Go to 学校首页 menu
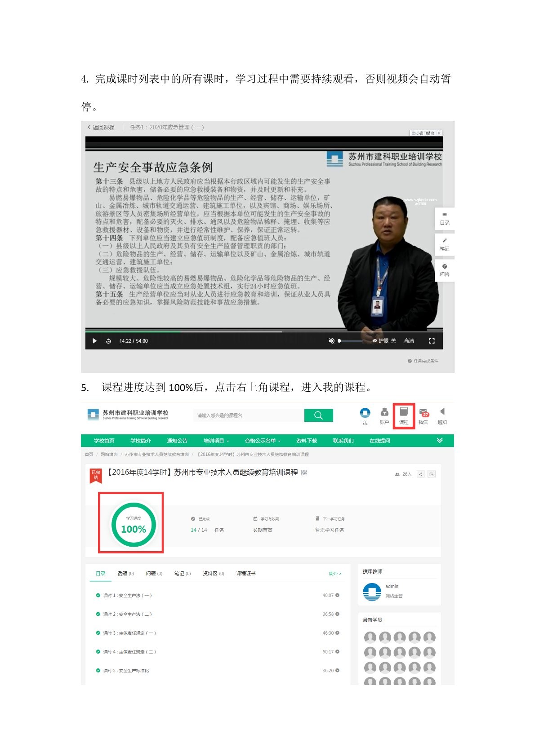 pos(104,441)
